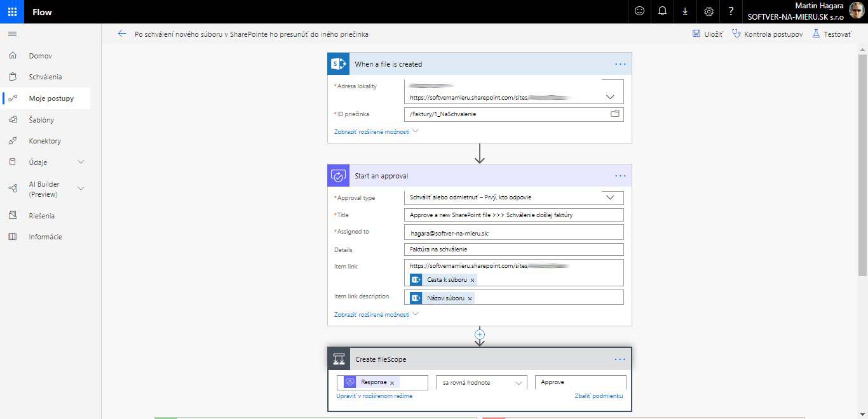This screenshot has height=419, width=868.
Task: Click the smiley feedback icon
Action: [x=639, y=11]
